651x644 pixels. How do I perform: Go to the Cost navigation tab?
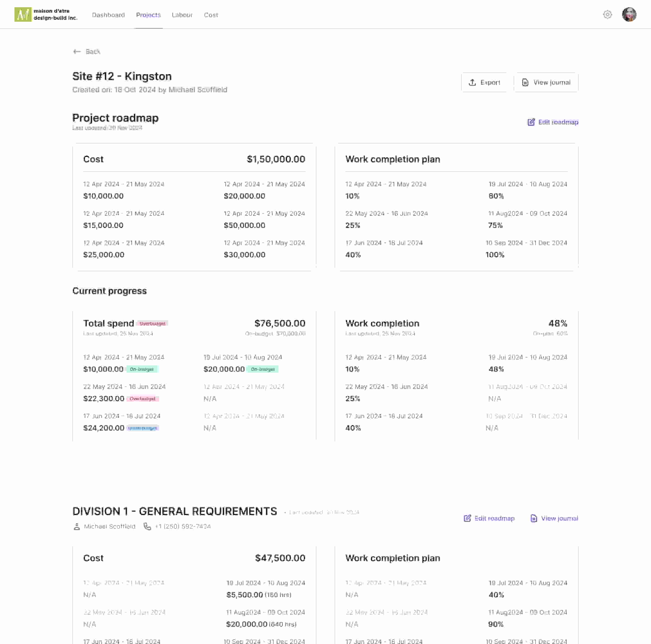click(211, 15)
